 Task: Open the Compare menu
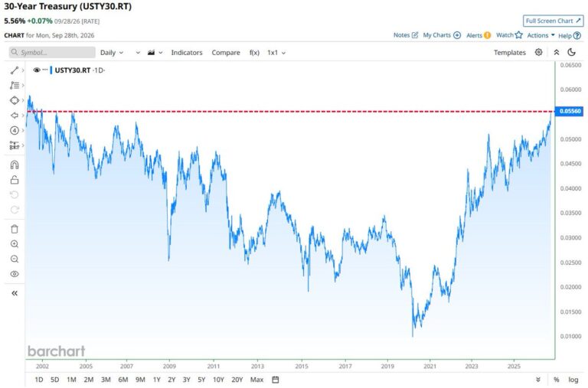click(x=226, y=53)
